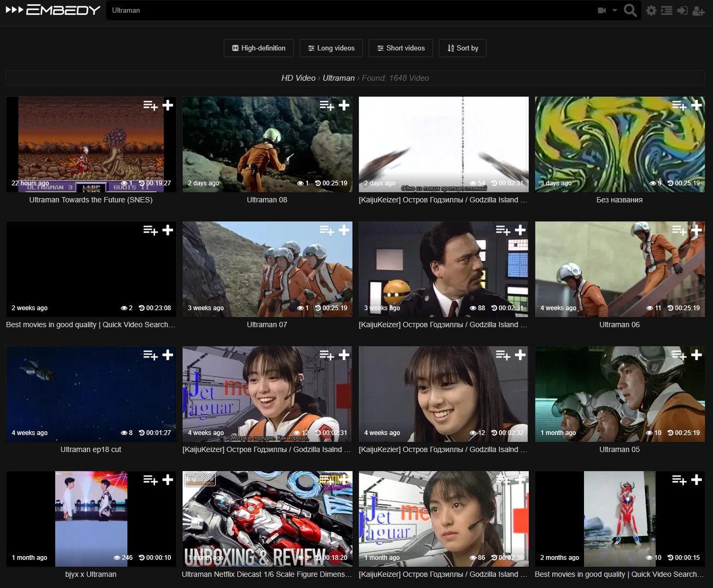713x588 pixels.
Task: Expand video type dropdown arrow in search bar
Action: pos(615,10)
